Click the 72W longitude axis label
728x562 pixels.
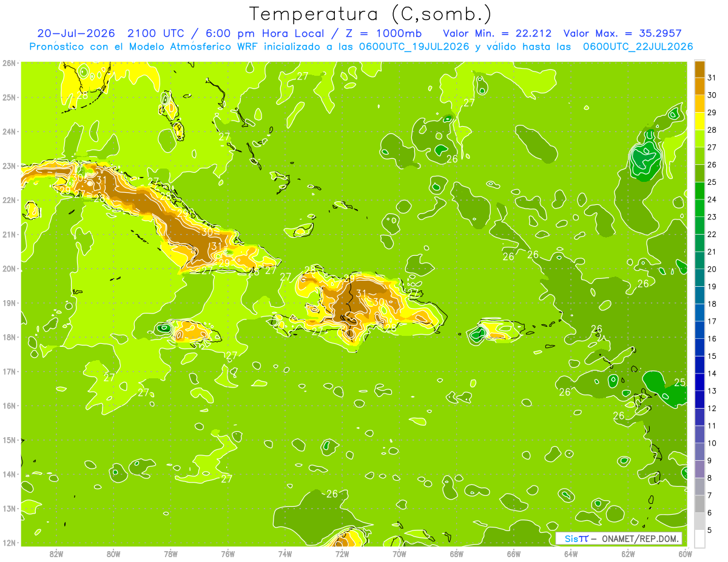click(342, 553)
